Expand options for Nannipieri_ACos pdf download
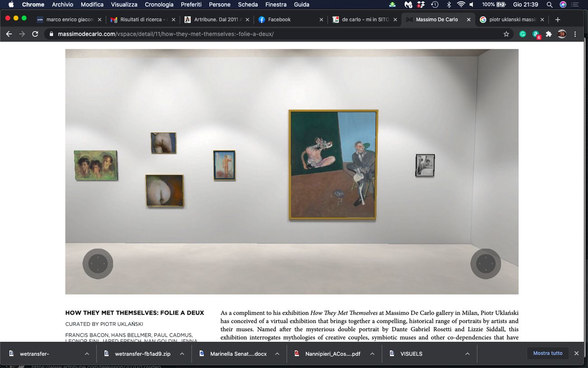Viewport: 588px width, 368px height. click(x=372, y=354)
